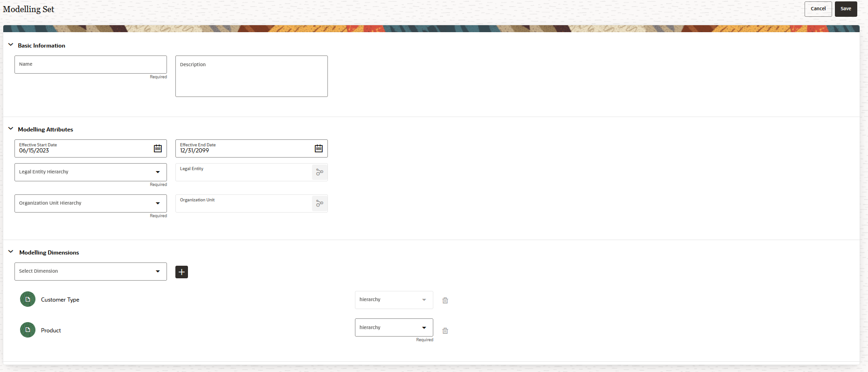Screen dimensions: 868x372
Task: Click the Effective Start Date field value
Action: (x=34, y=151)
